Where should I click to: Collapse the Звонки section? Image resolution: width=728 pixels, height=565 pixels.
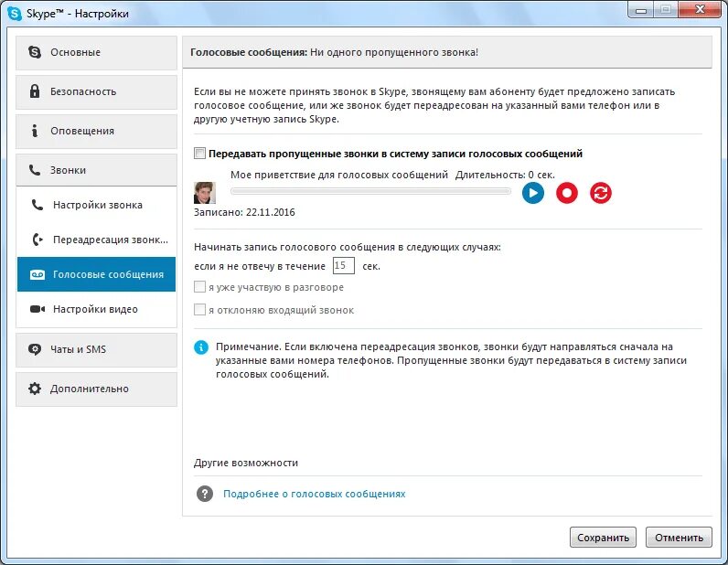[x=97, y=170]
